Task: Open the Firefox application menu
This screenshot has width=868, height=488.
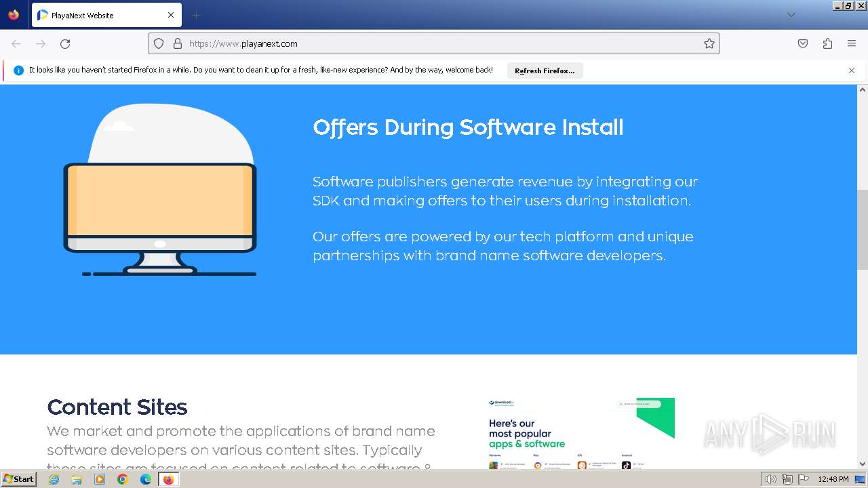Action: (x=852, y=43)
